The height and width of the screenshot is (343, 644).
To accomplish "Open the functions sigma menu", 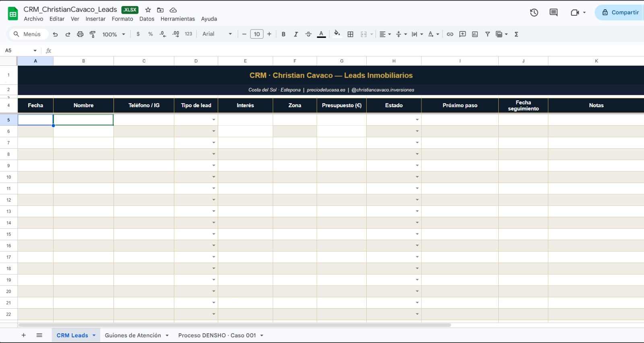I will point(516,34).
